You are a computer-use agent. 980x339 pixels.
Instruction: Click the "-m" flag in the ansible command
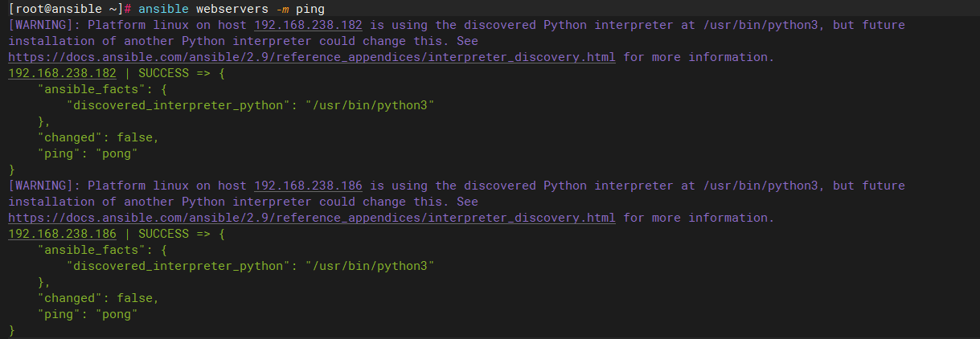[283, 9]
